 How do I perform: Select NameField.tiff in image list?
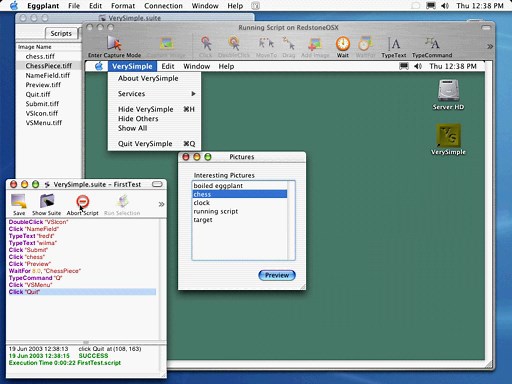49,75
